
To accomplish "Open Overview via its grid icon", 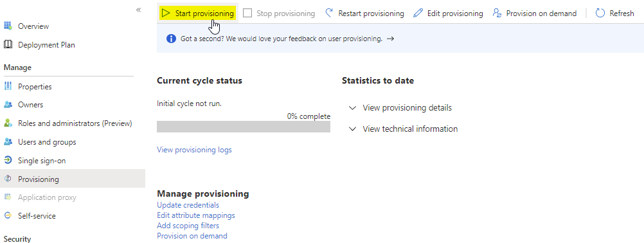I will 8,26.
